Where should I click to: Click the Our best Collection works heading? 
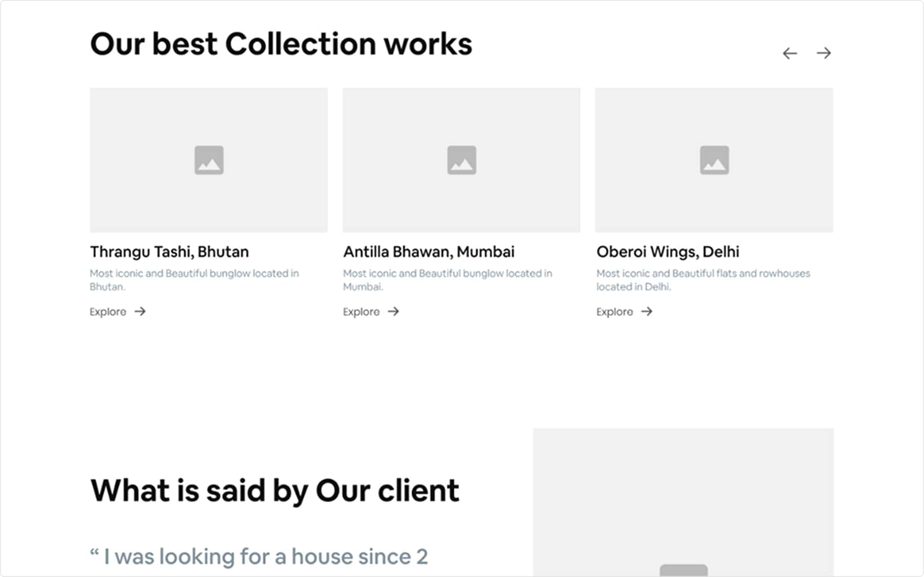(x=281, y=44)
